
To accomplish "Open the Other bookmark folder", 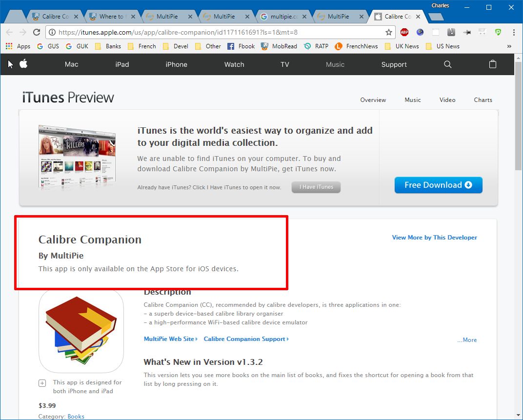I will pos(208,46).
